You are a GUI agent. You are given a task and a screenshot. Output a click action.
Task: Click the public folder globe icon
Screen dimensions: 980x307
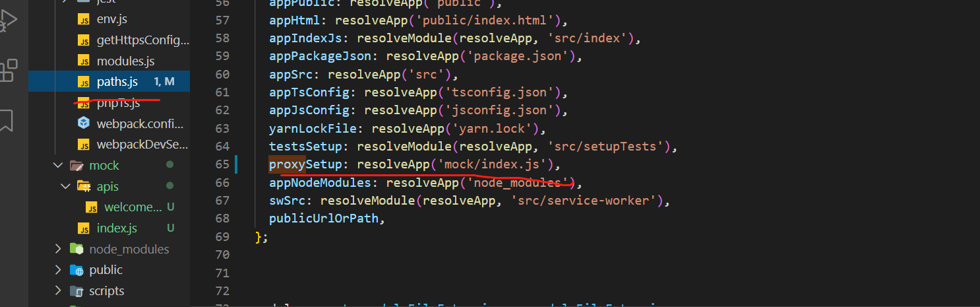[77, 270]
